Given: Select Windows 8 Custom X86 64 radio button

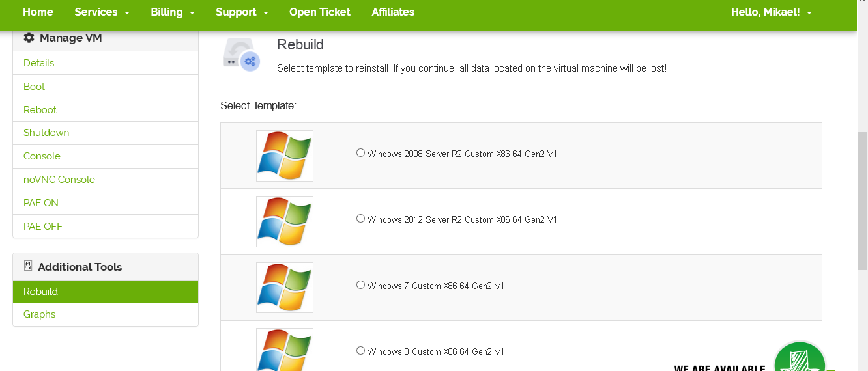Looking at the screenshot, I should click(360, 351).
